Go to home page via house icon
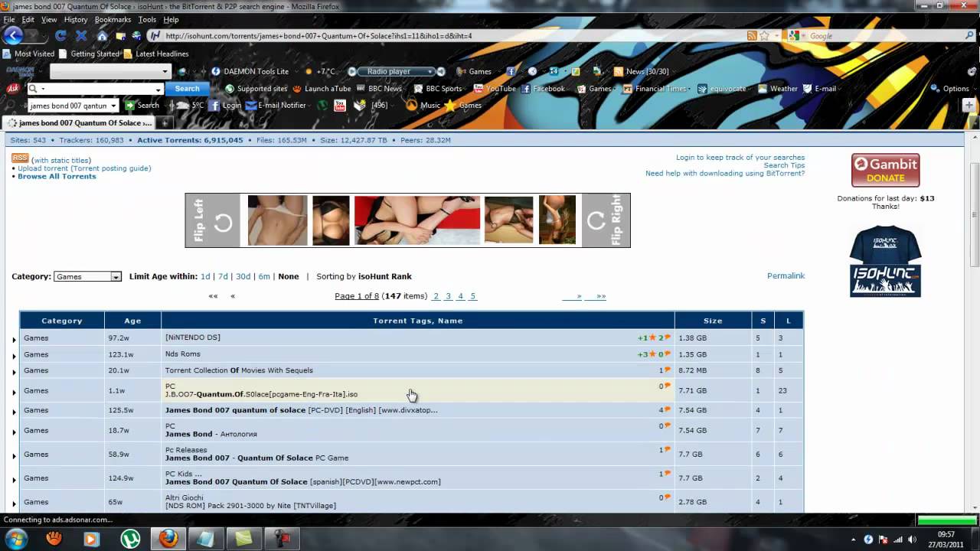This screenshot has width=980, height=551. [102, 36]
